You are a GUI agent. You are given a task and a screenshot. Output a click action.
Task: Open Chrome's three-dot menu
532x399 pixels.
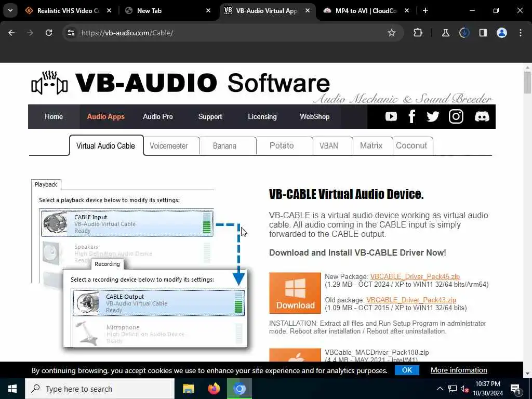pyautogui.click(x=521, y=33)
